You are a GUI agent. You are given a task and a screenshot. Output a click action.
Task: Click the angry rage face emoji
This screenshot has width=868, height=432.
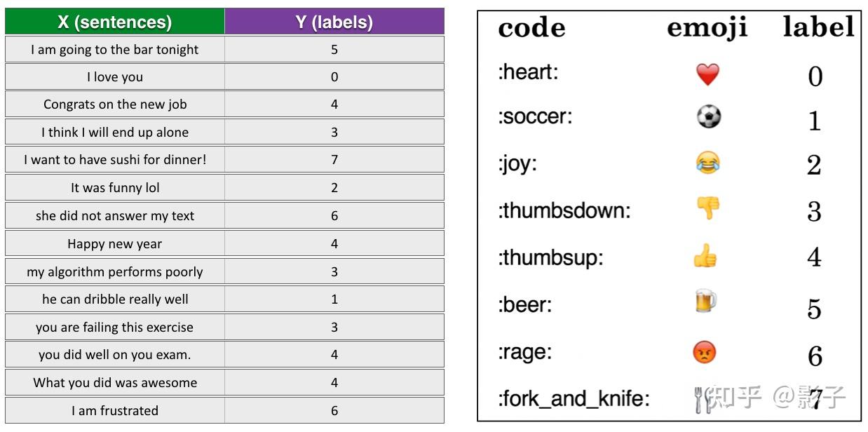705,351
